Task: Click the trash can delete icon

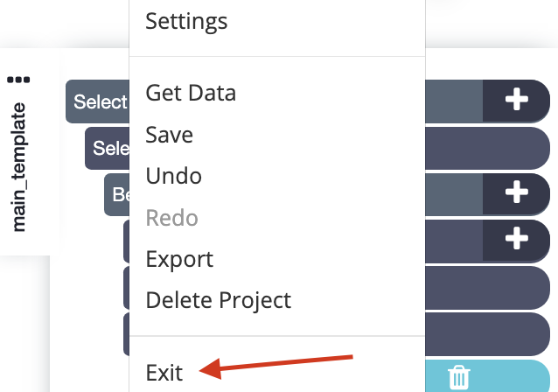Action: tap(458, 377)
